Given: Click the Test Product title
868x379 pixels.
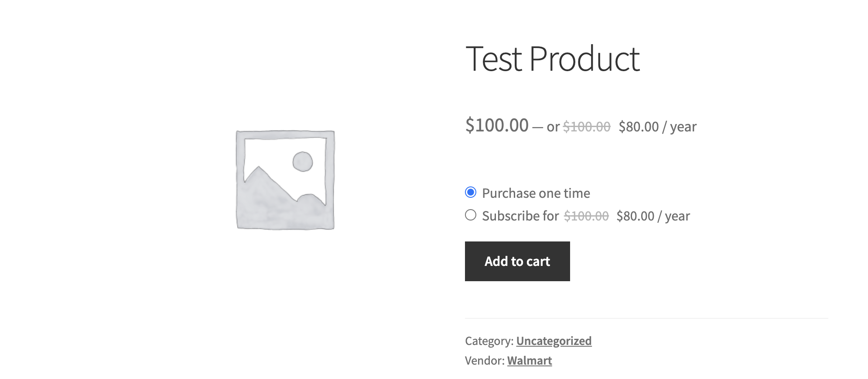Looking at the screenshot, I should coord(553,59).
